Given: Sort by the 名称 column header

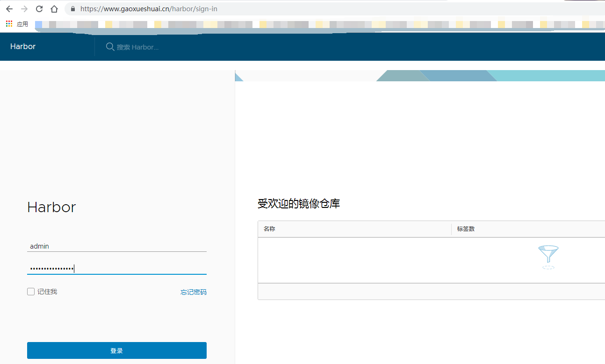Looking at the screenshot, I should [269, 229].
